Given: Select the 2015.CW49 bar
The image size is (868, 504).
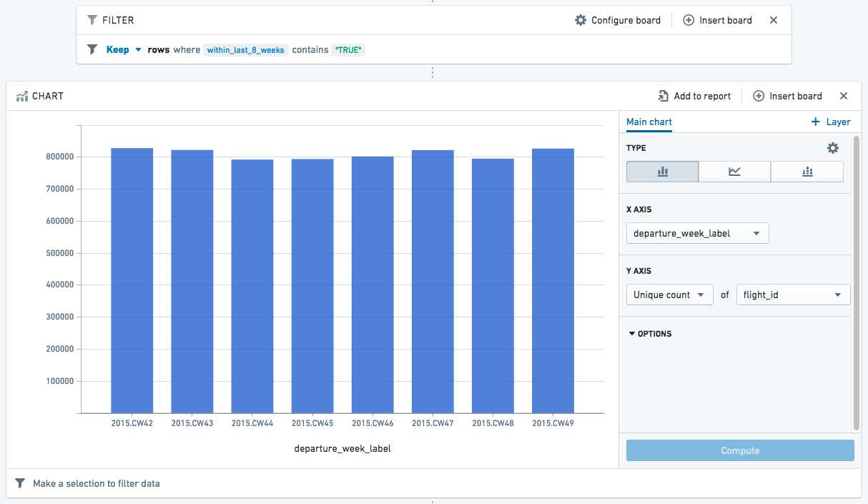Looking at the screenshot, I should coord(553,281).
